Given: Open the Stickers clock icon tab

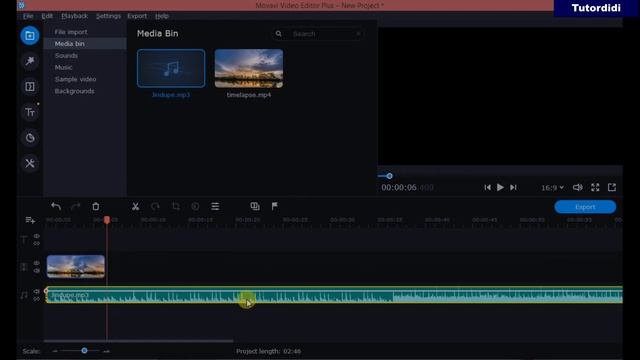Looking at the screenshot, I should point(30,138).
